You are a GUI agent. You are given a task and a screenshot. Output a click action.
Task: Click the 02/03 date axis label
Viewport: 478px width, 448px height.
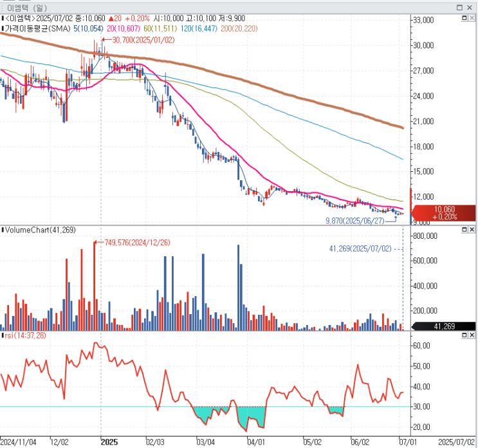[155, 442]
